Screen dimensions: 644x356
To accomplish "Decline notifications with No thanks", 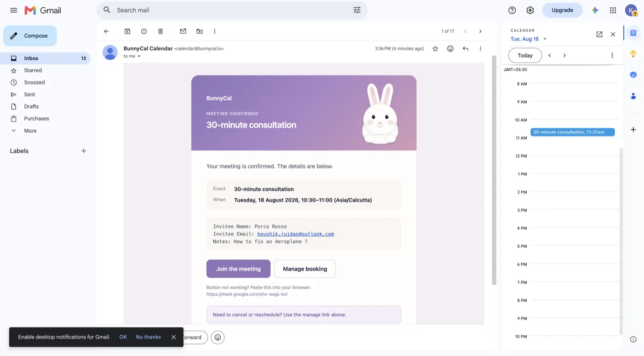I will pos(148,337).
